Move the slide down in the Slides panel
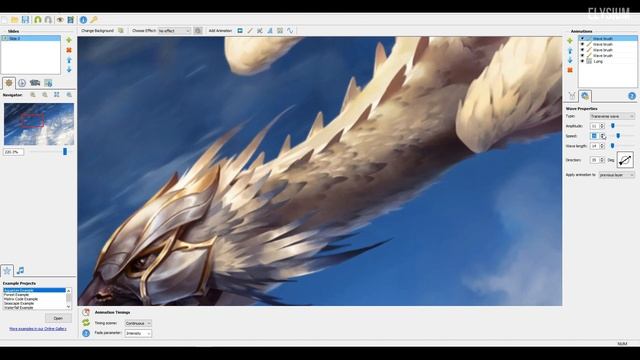Screen dimensions: 640x360 pos(69,69)
